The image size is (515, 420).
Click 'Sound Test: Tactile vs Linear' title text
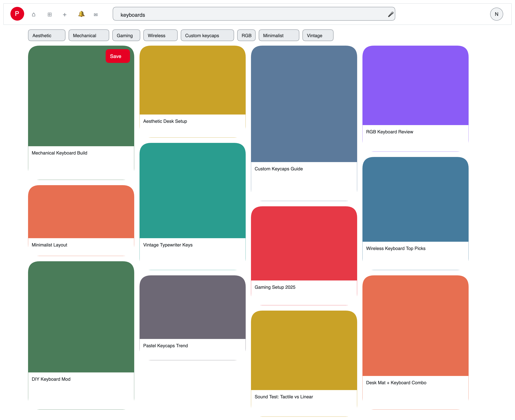click(284, 397)
